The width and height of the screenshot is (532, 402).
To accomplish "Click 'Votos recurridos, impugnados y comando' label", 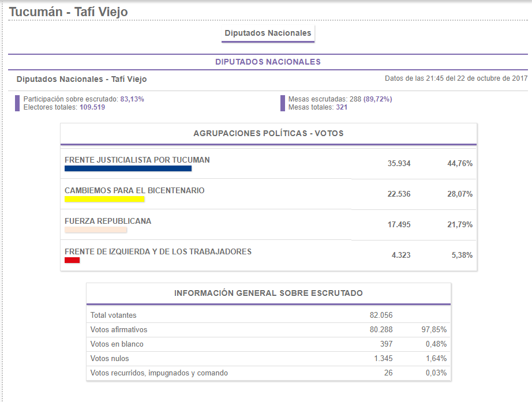I will (x=159, y=373).
